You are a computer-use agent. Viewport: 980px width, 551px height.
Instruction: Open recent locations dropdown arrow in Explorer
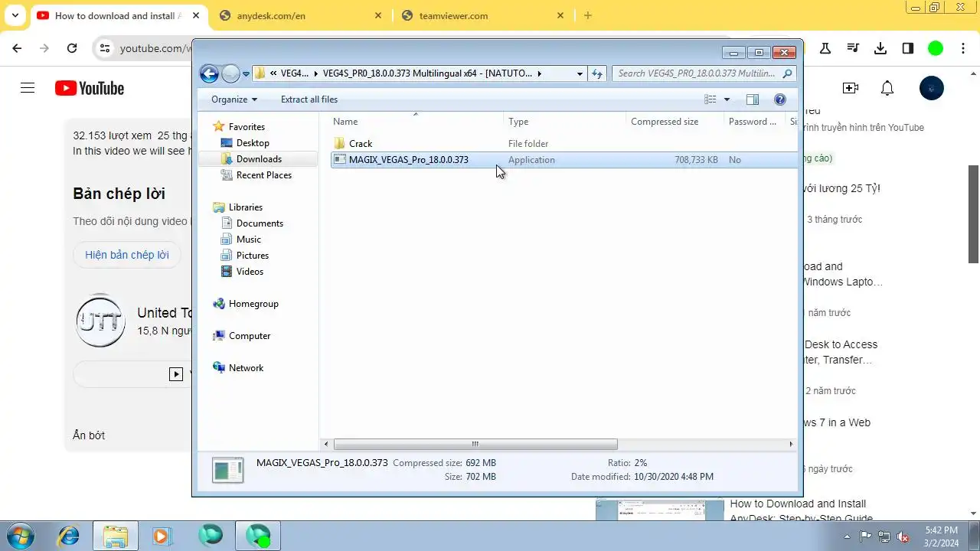(x=246, y=74)
